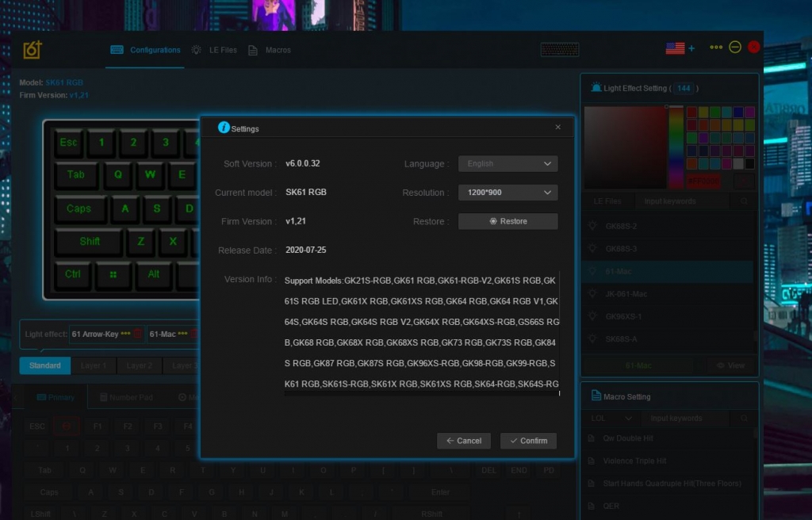Click the bulb icon next to GK68S-2
812x520 pixels.
593,226
